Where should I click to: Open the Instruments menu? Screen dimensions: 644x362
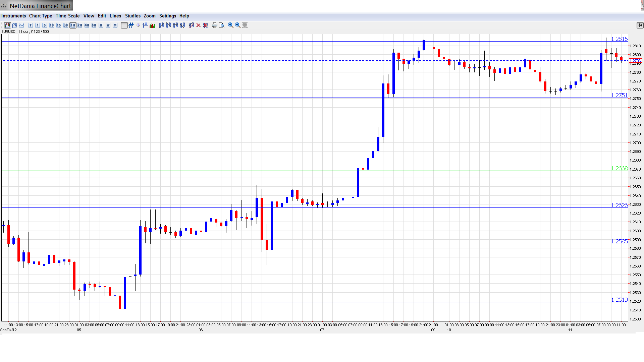(x=13, y=16)
